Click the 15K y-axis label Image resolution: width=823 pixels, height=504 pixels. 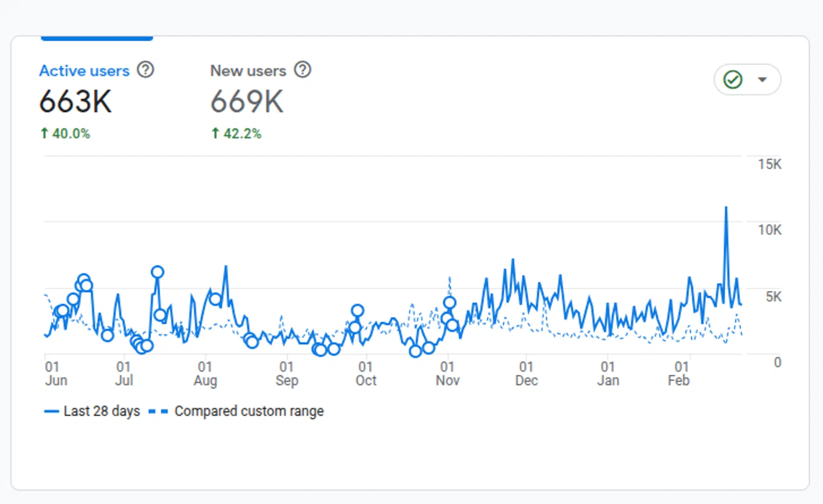coord(771,164)
